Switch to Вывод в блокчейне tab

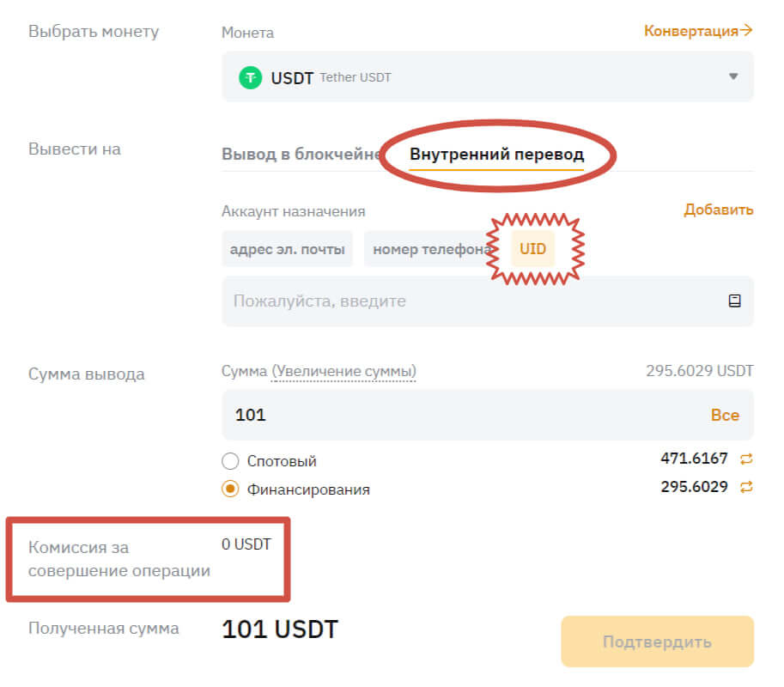point(301,154)
